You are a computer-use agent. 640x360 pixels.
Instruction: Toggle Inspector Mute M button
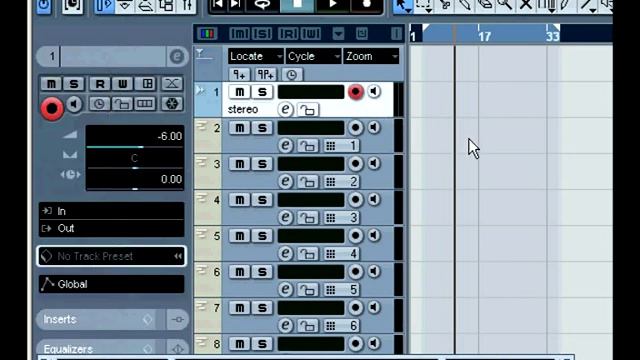pos(51,84)
